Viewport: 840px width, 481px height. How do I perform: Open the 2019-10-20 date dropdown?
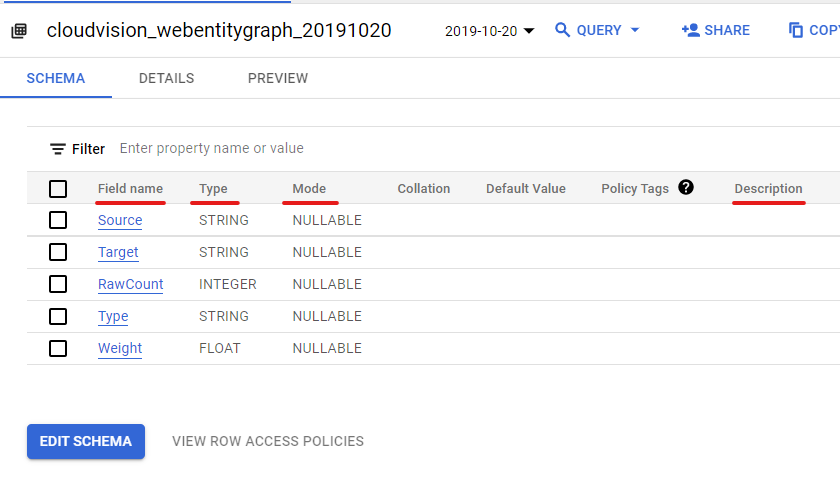[490, 31]
